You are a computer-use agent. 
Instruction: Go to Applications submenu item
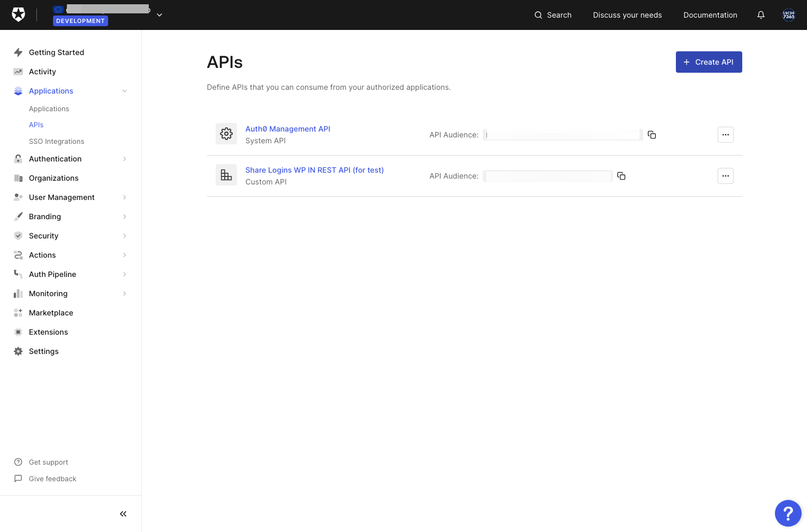pyautogui.click(x=49, y=109)
